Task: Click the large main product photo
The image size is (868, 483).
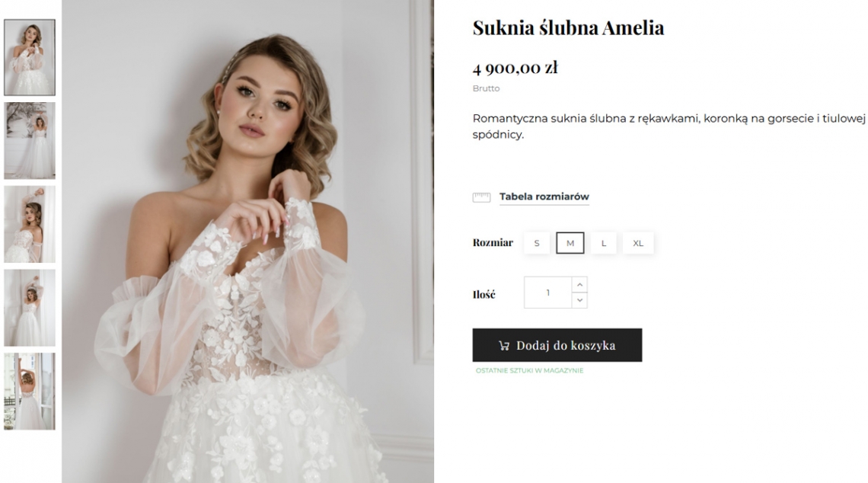Action: click(x=247, y=241)
